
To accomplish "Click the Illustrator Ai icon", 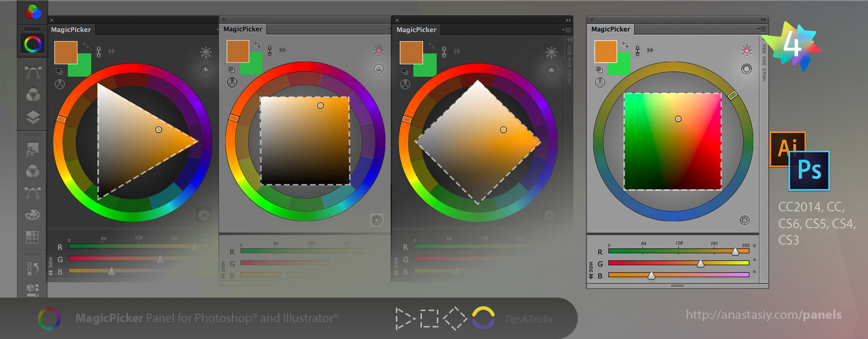I will coord(787,149).
